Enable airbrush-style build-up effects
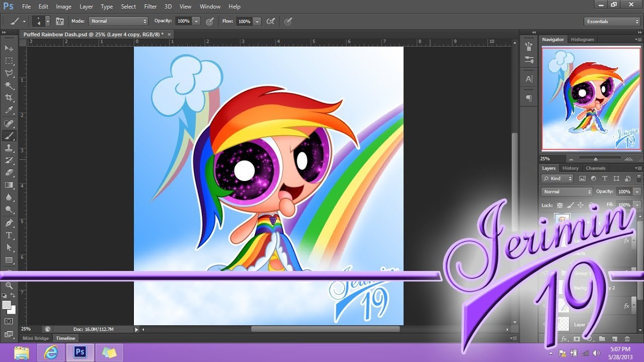 point(271,21)
